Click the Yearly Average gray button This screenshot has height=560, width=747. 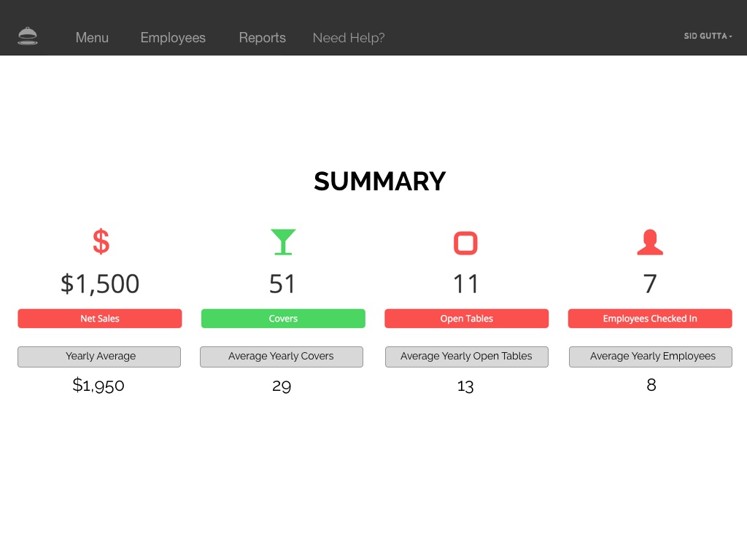click(x=99, y=357)
